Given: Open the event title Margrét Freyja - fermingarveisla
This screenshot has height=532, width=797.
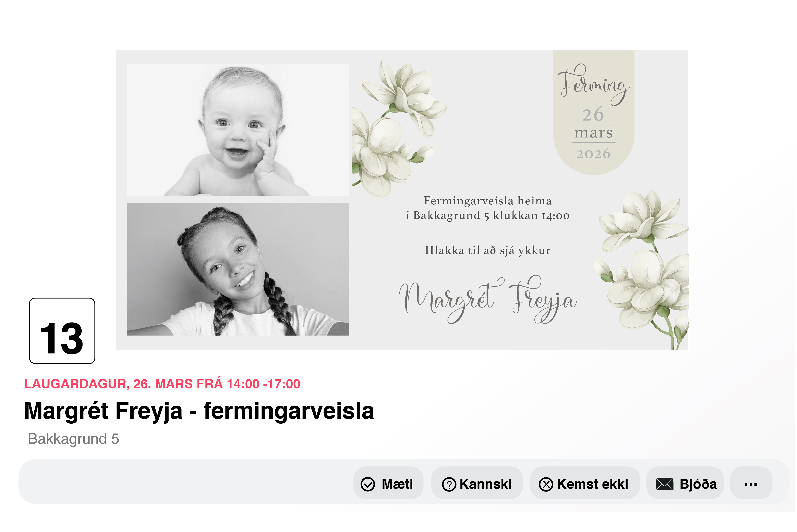Looking at the screenshot, I should (x=199, y=411).
